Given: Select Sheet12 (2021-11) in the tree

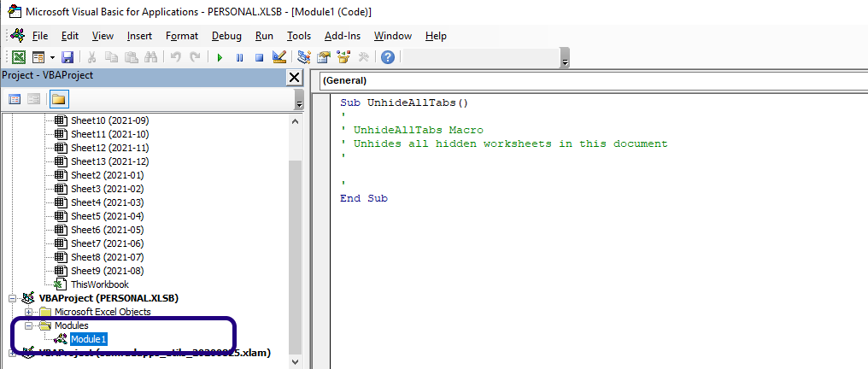Looking at the screenshot, I should coord(109,148).
